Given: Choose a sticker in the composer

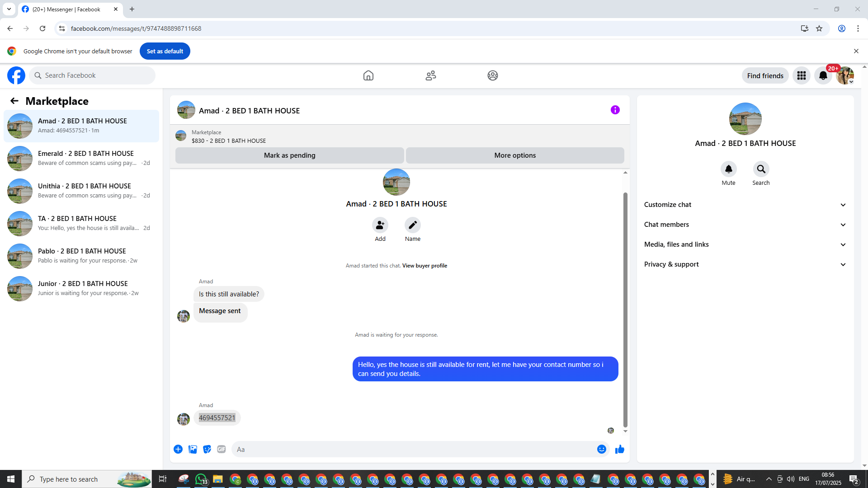Looking at the screenshot, I should click(x=207, y=449).
